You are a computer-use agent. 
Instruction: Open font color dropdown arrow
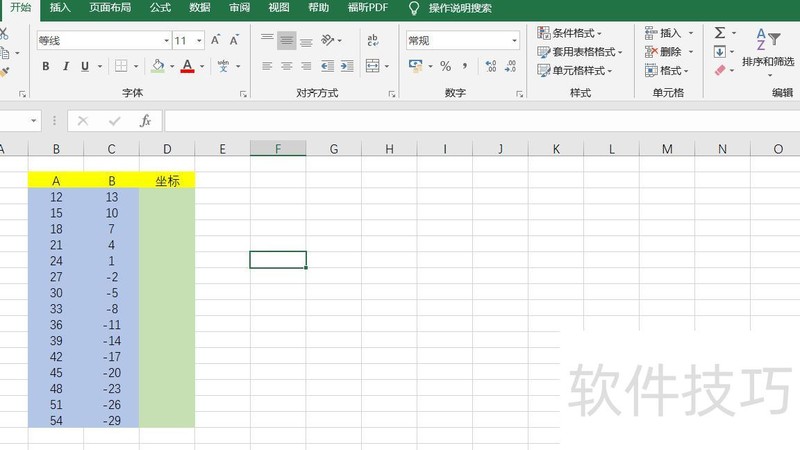202,66
